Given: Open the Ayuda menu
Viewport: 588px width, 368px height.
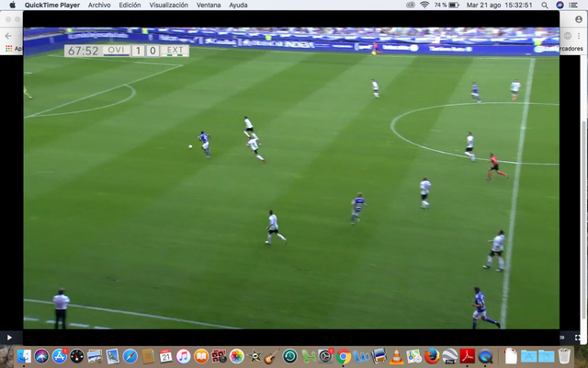Looking at the screenshot, I should coord(238,5).
